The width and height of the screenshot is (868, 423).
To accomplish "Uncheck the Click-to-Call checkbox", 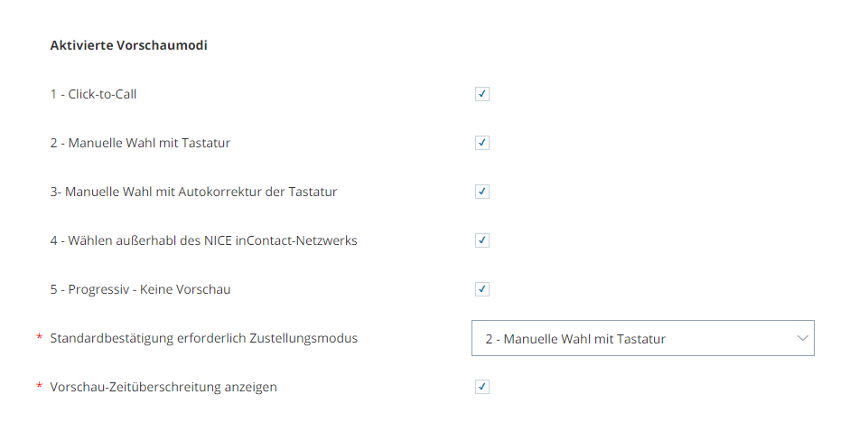I will [x=482, y=94].
